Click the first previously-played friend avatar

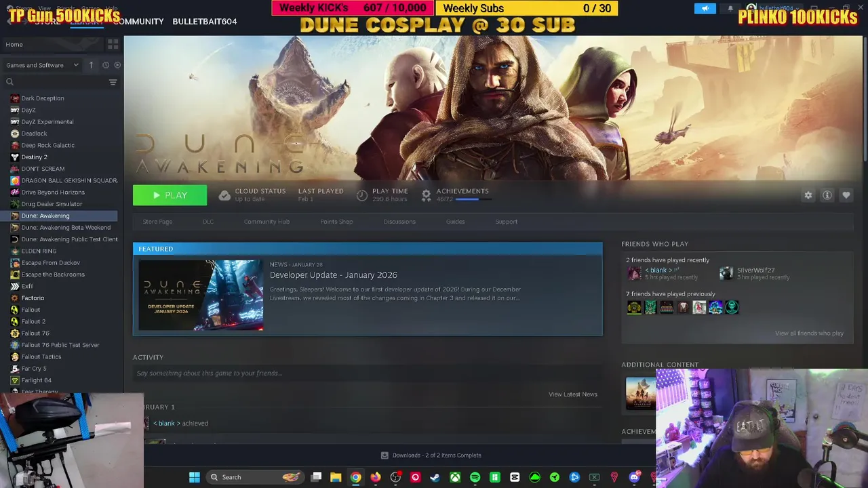(634, 308)
